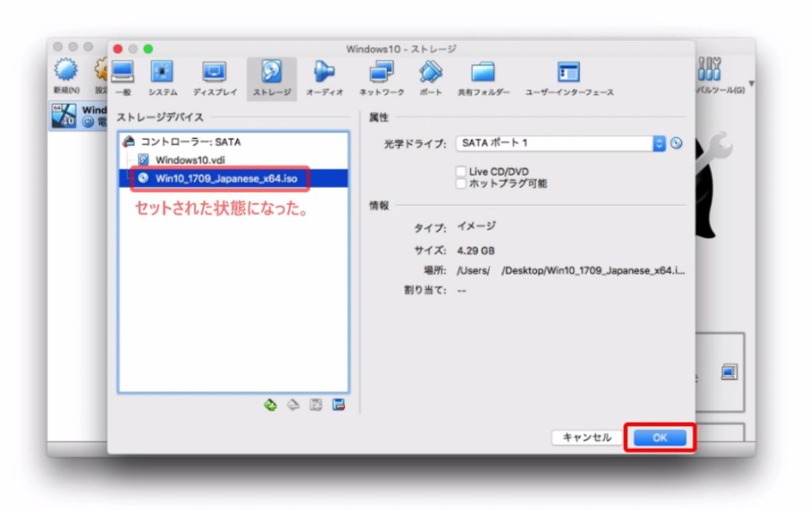Click the Windows10 - ストレージ window title
812x510 pixels.
401,49
